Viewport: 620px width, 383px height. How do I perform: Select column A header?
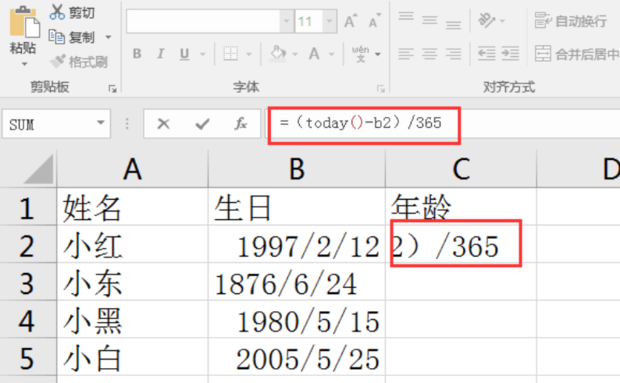pyautogui.click(x=132, y=169)
